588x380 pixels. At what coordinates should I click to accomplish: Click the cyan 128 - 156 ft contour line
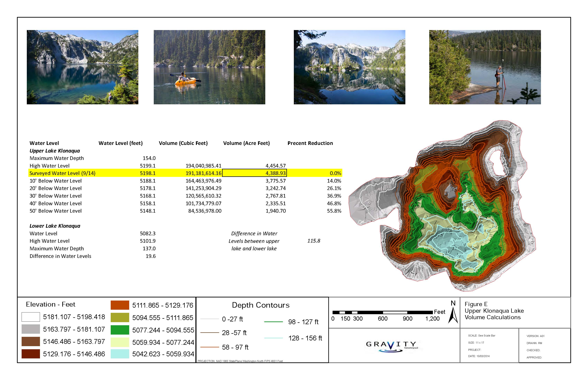coord(273,338)
